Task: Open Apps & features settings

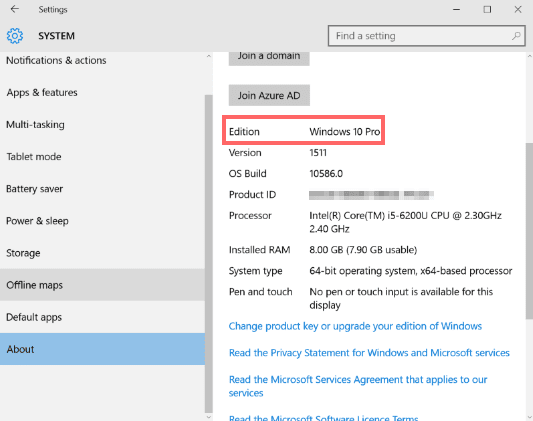Action: point(102,92)
